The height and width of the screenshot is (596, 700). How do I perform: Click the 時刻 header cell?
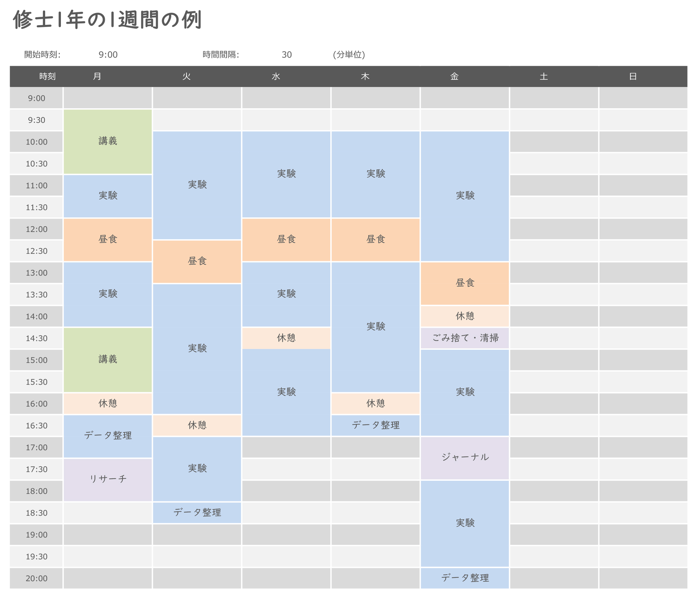[47, 76]
